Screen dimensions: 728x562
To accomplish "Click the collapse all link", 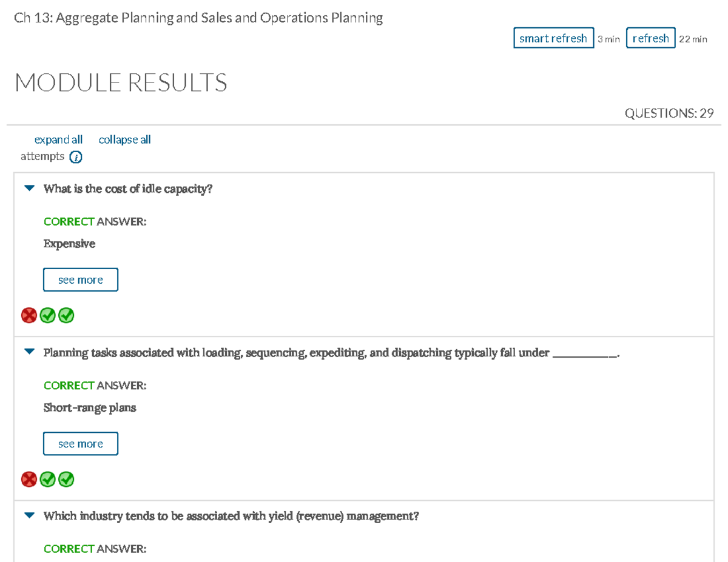I will click(124, 139).
